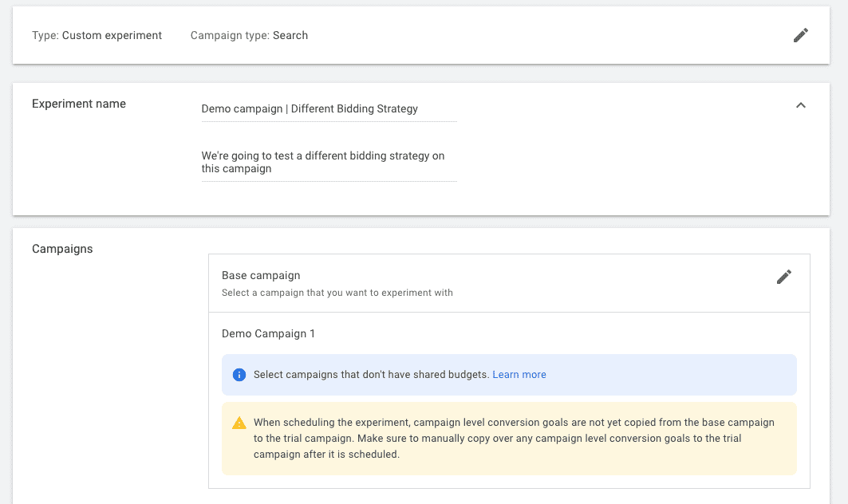This screenshot has width=848, height=504.
Task: Open the Learn more link about shared budgets
Action: coord(519,375)
